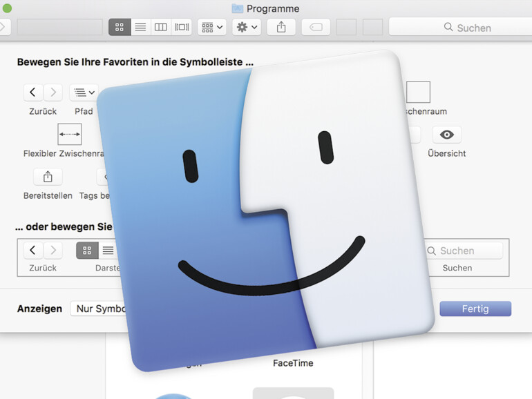
Task: Expand the Pfad dropdown item
Action: (84, 93)
